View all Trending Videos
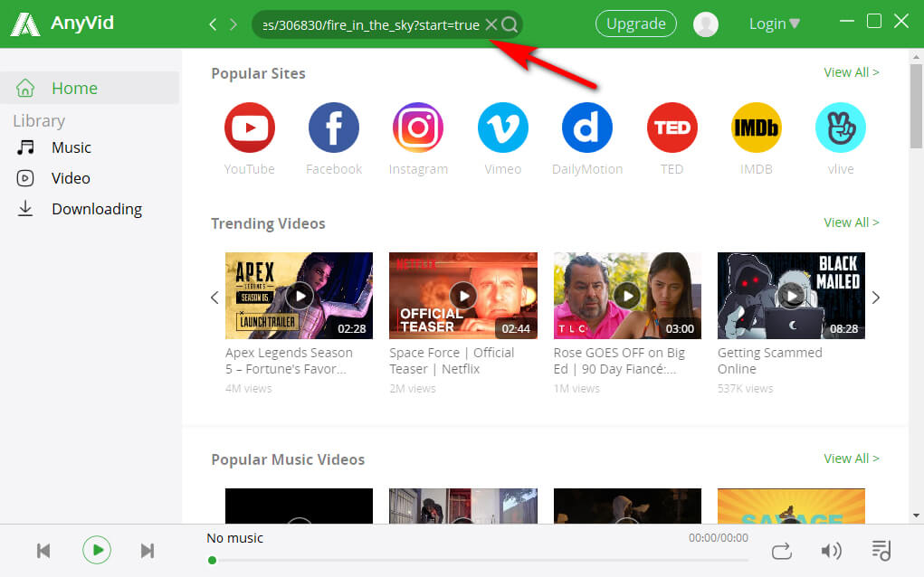 point(851,222)
